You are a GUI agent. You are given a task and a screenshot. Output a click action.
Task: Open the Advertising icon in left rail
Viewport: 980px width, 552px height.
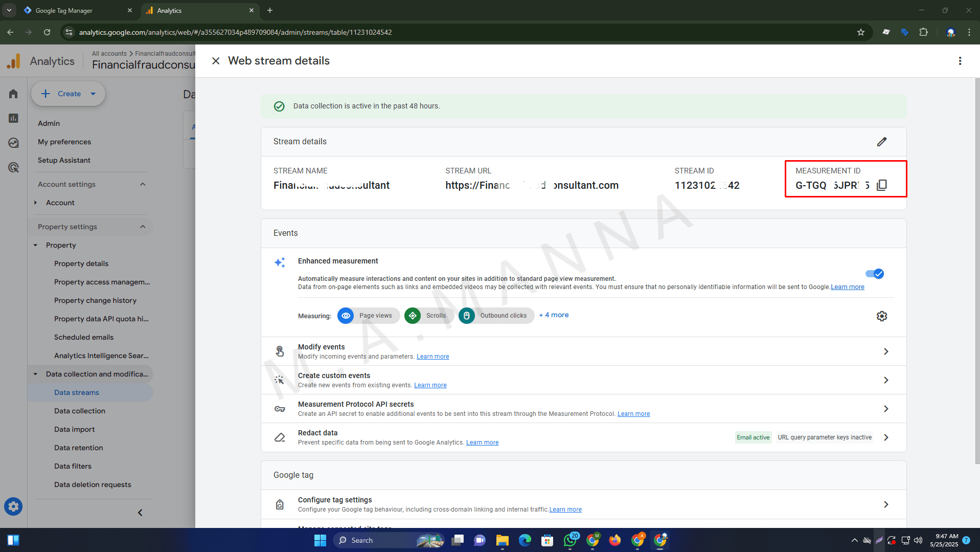coord(13,167)
